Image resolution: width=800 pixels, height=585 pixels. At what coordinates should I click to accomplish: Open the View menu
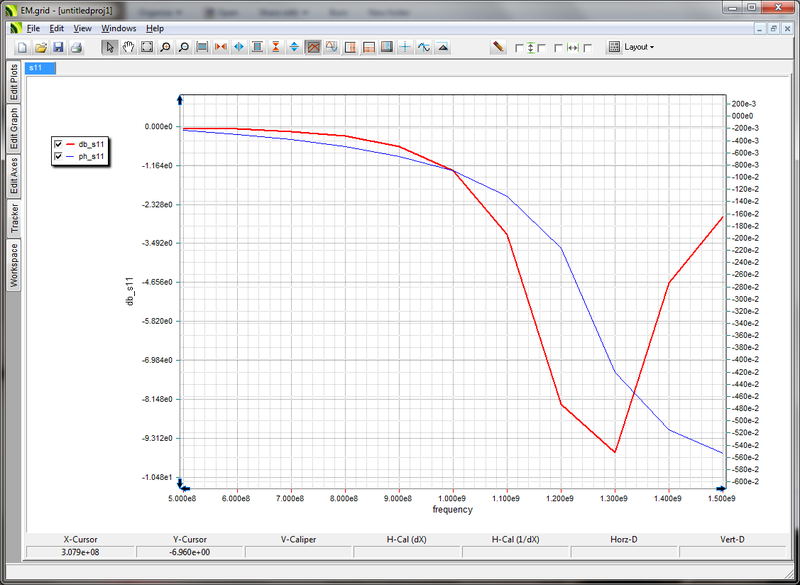pyautogui.click(x=82, y=28)
